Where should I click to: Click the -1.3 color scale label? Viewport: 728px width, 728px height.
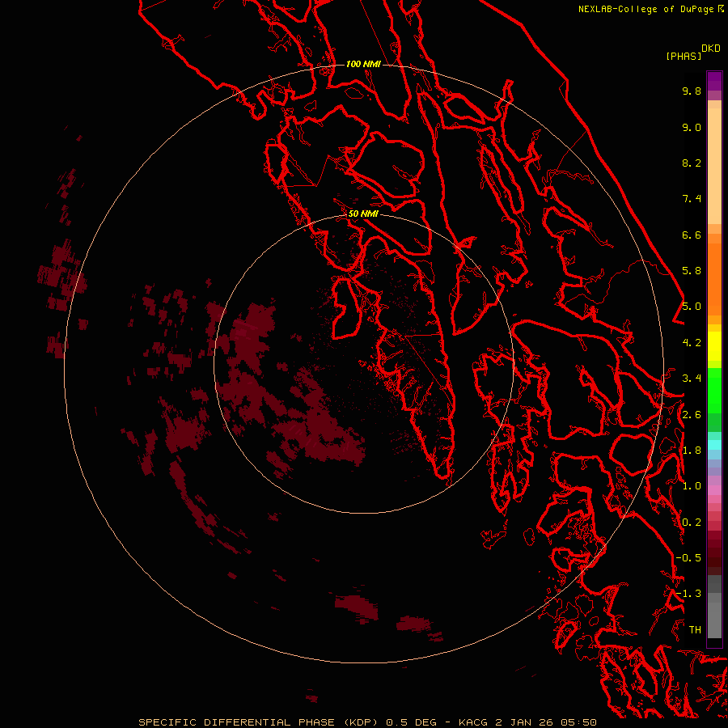[688, 594]
